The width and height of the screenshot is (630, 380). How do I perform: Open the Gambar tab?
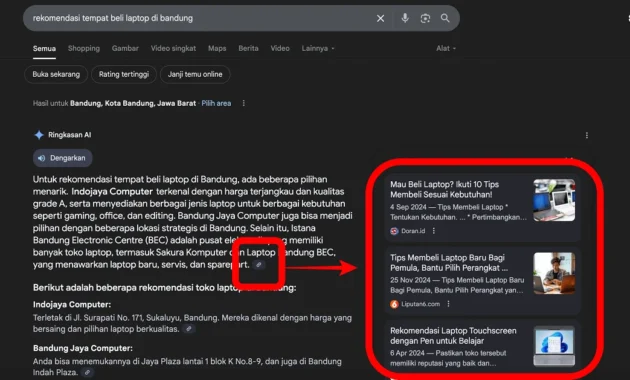(x=125, y=48)
